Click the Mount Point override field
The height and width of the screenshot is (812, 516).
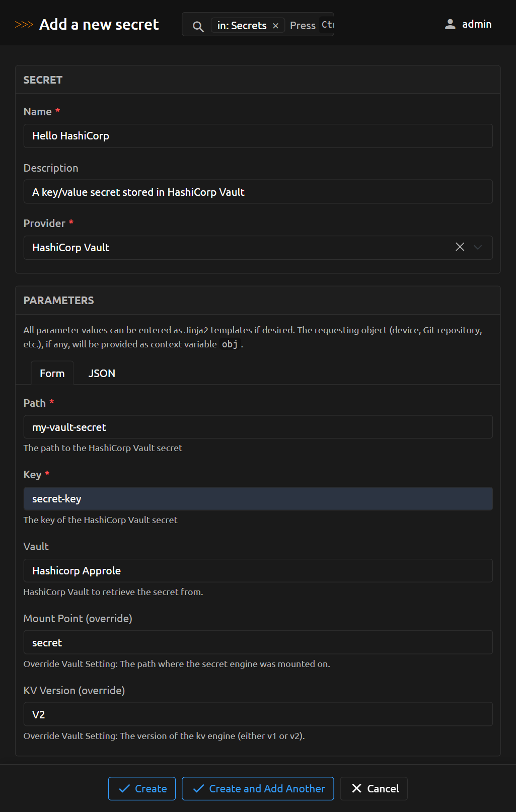(258, 642)
